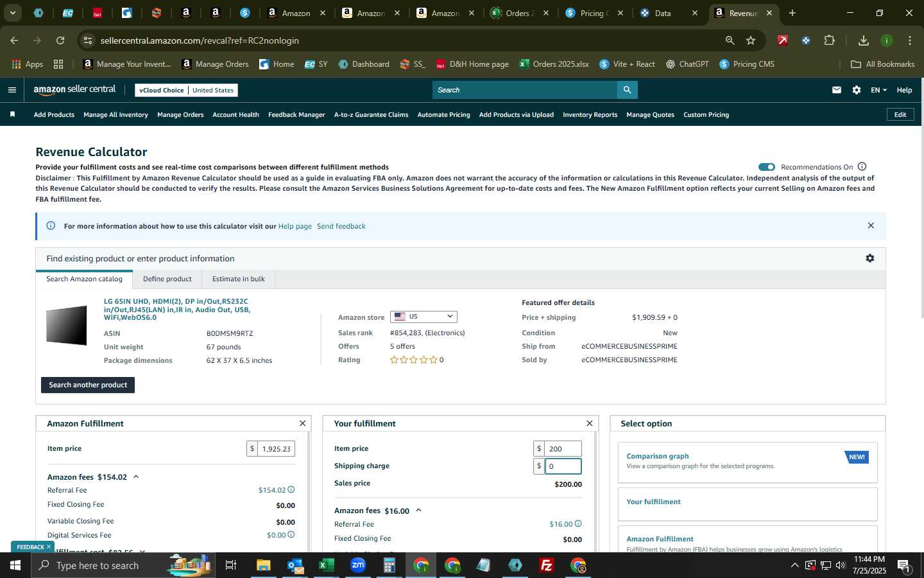Open the Help page link
924x578 pixels.
295,226
